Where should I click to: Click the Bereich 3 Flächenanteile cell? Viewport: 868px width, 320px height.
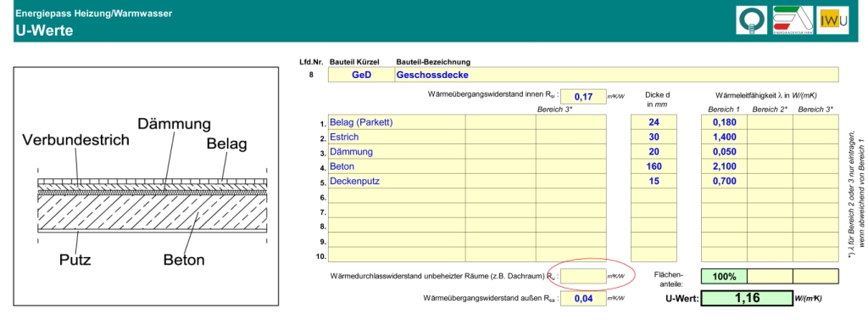[x=816, y=276]
